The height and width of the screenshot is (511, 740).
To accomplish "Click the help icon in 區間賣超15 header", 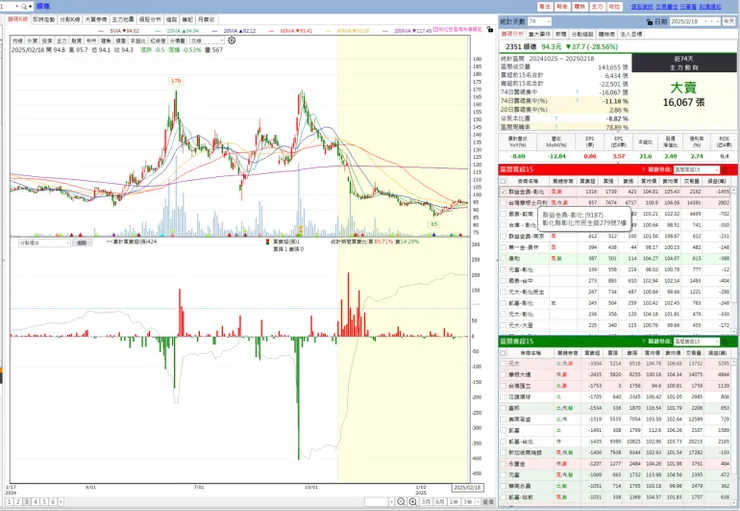I will coord(643,341).
